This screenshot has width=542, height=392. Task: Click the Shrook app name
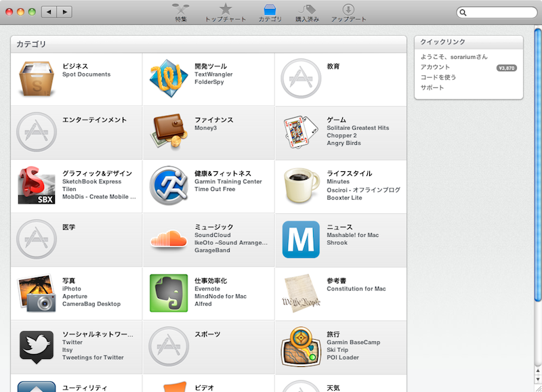(x=337, y=242)
